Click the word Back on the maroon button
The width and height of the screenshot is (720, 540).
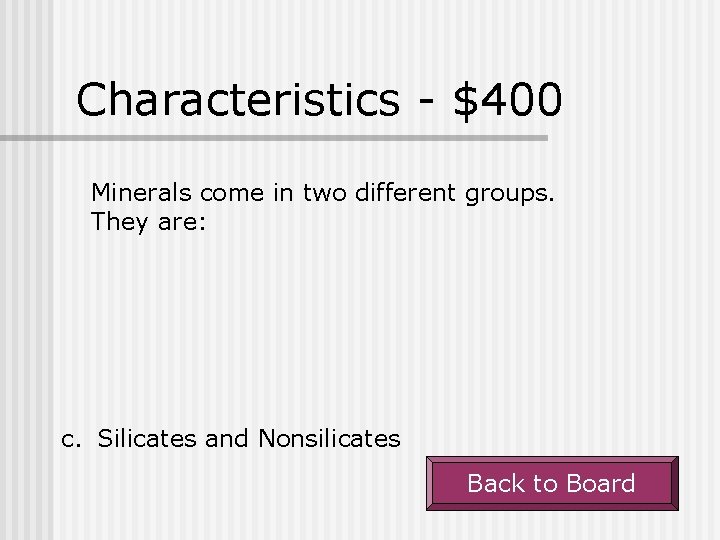tap(497, 484)
